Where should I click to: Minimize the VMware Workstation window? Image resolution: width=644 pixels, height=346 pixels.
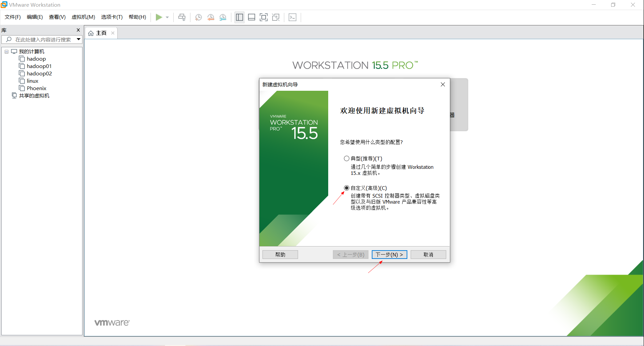[x=594, y=5]
